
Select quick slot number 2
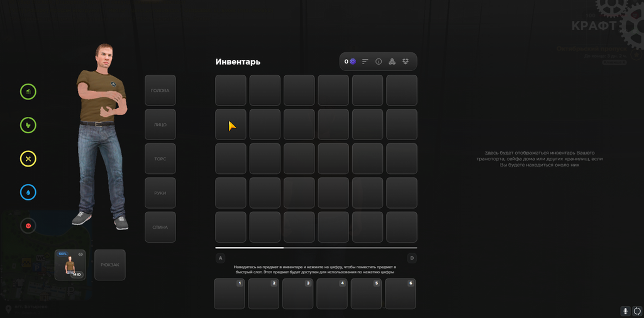pyautogui.click(x=264, y=293)
